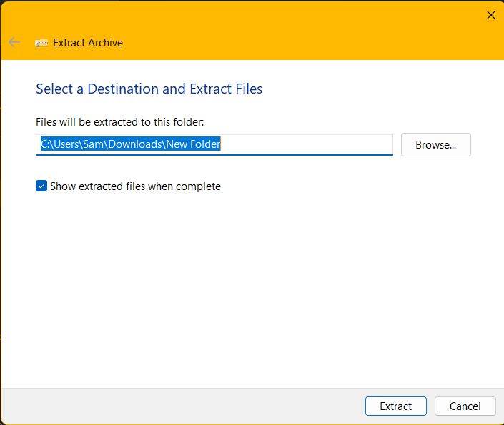This screenshot has width=504, height=425.
Task: Click the 'Show extracted files when complete' label
Action: pyautogui.click(x=135, y=186)
